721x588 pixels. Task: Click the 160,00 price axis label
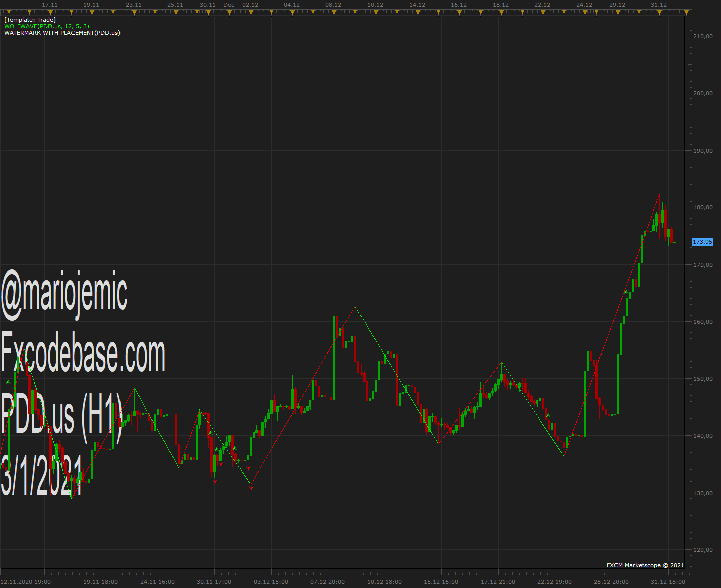tap(703, 322)
